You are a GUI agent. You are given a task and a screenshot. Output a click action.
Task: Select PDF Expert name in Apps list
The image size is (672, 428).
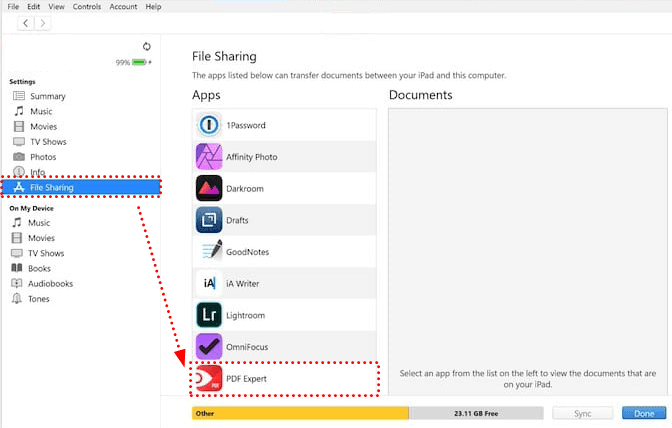click(246, 379)
